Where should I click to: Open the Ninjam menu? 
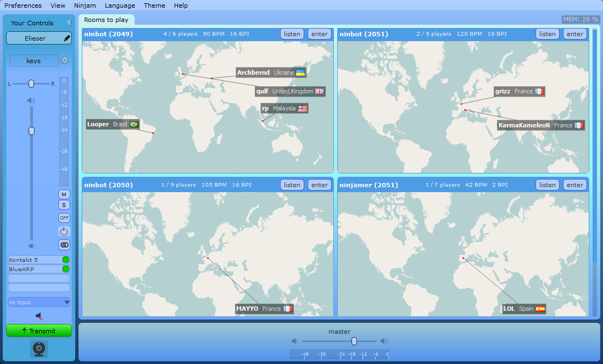[x=85, y=5]
